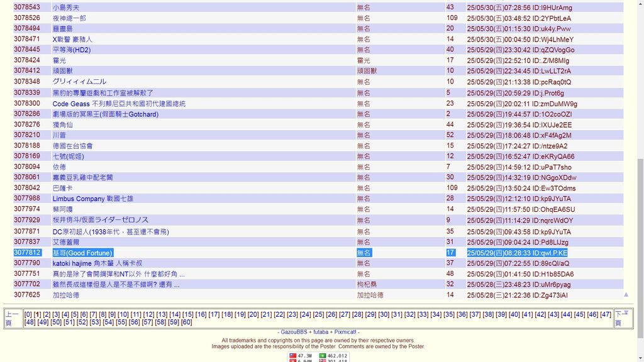Open Code Geass 不列顛尼亞共和國 thread
The height and width of the screenshot is (362, 644).
click(x=119, y=104)
